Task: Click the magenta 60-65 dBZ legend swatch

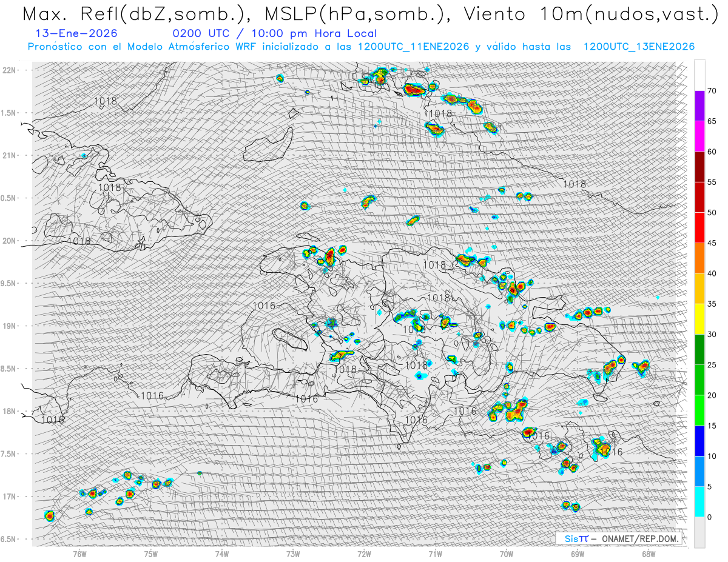Action: (x=699, y=136)
